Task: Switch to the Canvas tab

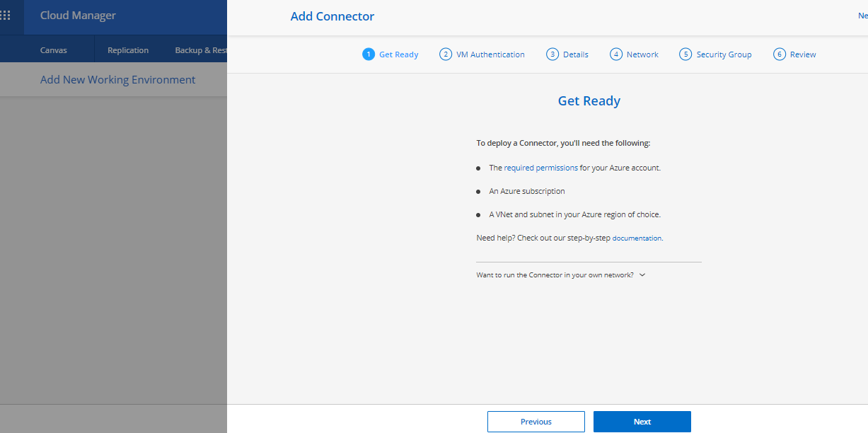Action: (54, 50)
